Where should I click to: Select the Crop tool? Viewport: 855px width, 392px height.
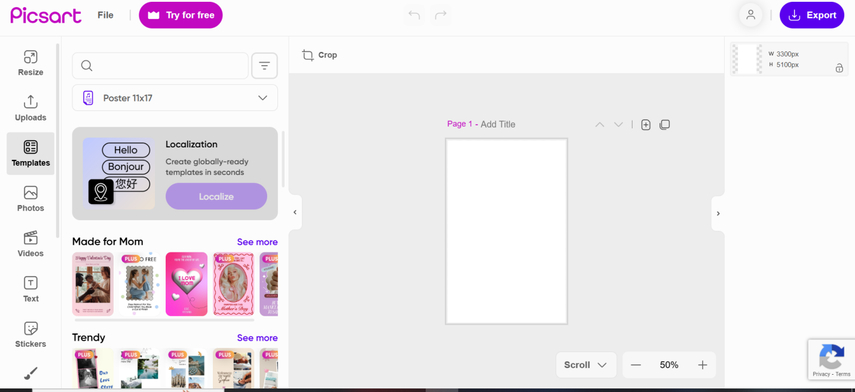320,55
